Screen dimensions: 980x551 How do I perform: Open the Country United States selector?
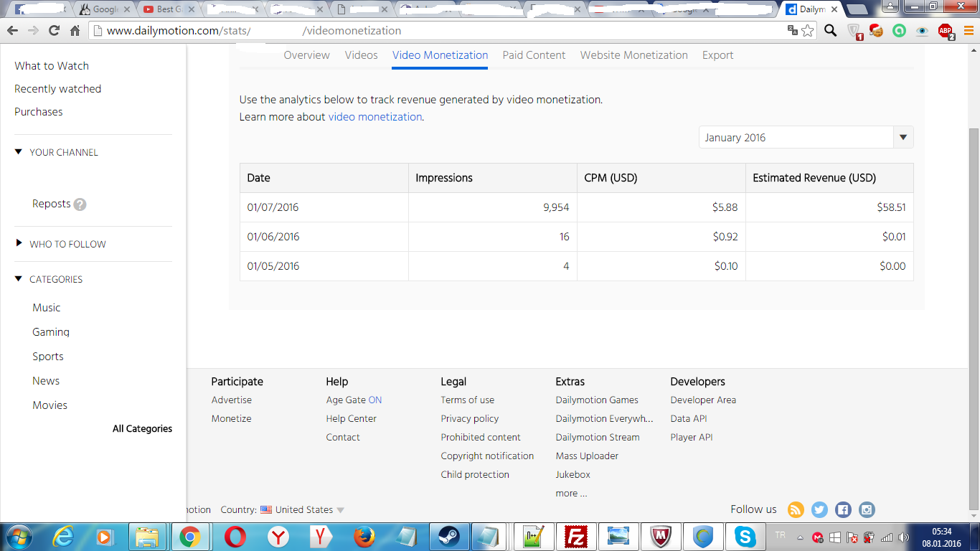[302, 510]
